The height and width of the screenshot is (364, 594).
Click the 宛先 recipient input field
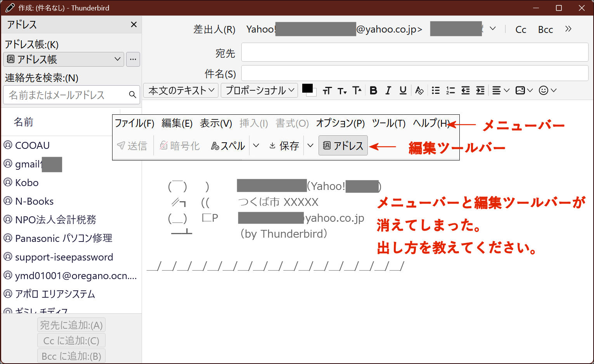click(x=414, y=52)
